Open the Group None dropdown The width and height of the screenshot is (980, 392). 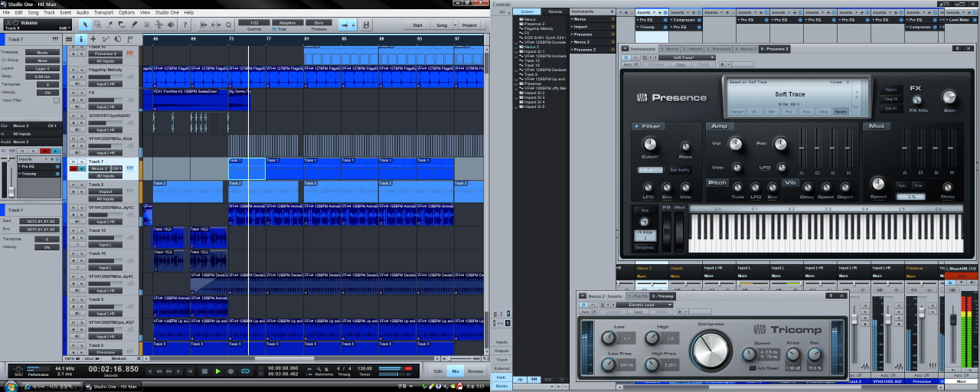point(43,60)
